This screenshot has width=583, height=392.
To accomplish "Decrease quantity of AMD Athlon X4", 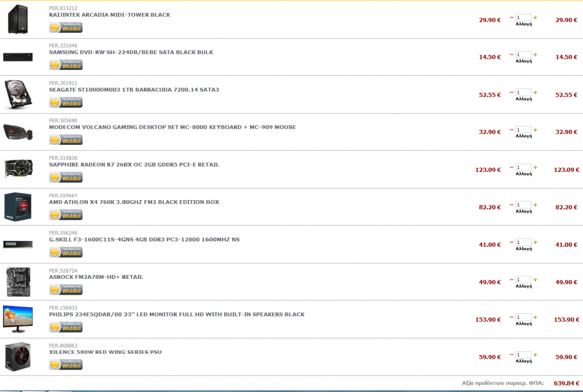I will coord(512,205).
